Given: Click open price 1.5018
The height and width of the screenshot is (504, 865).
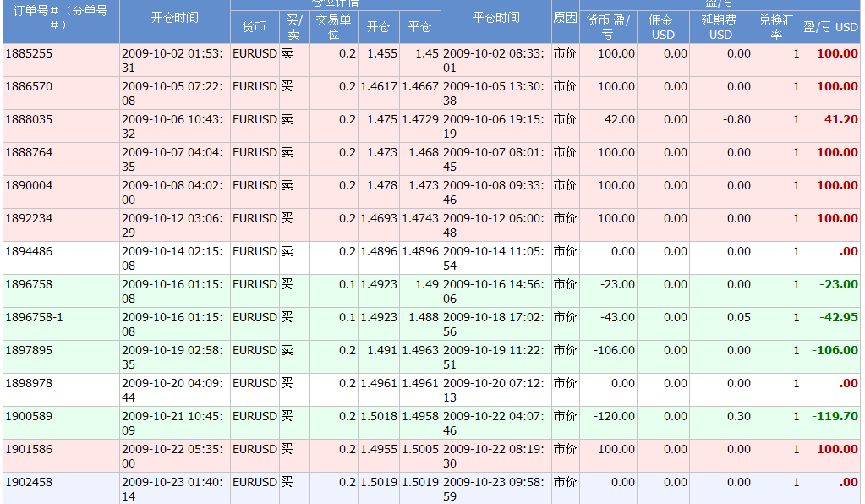Looking at the screenshot, I should tap(379, 416).
